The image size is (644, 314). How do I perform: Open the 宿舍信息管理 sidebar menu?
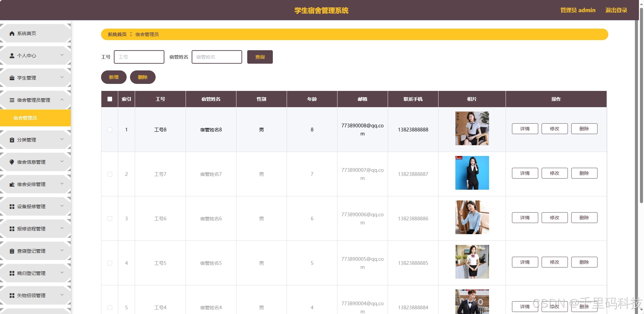(35, 162)
